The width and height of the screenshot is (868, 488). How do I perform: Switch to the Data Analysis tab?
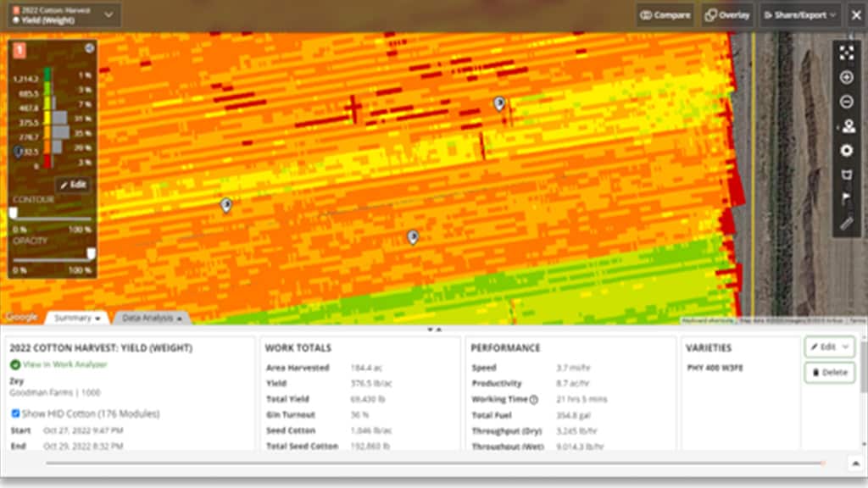pyautogui.click(x=152, y=318)
